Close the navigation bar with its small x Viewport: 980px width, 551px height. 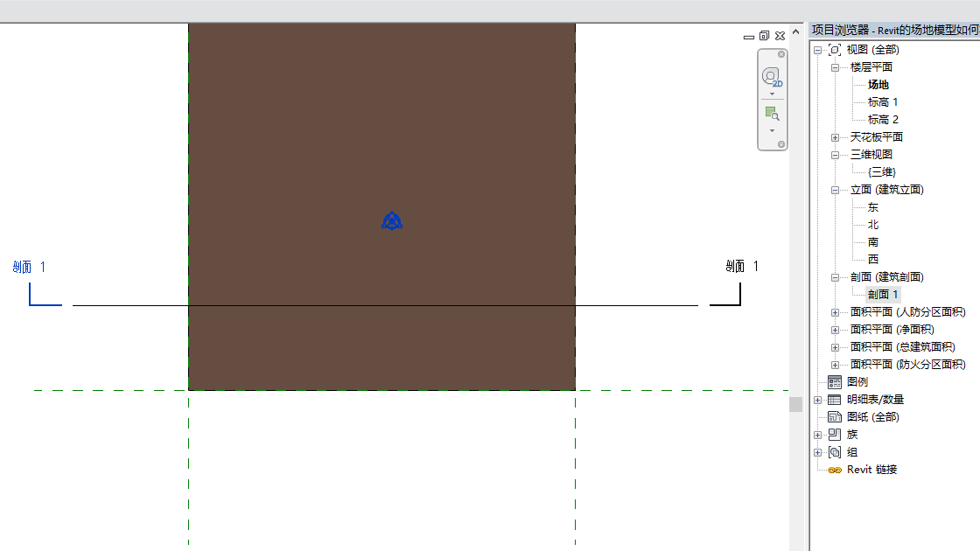coord(781,54)
